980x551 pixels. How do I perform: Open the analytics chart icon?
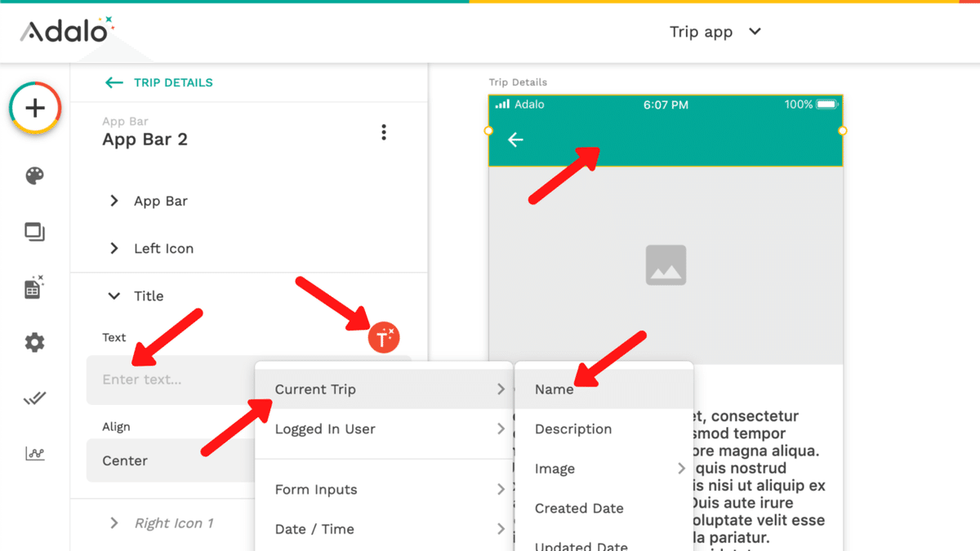click(34, 453)
